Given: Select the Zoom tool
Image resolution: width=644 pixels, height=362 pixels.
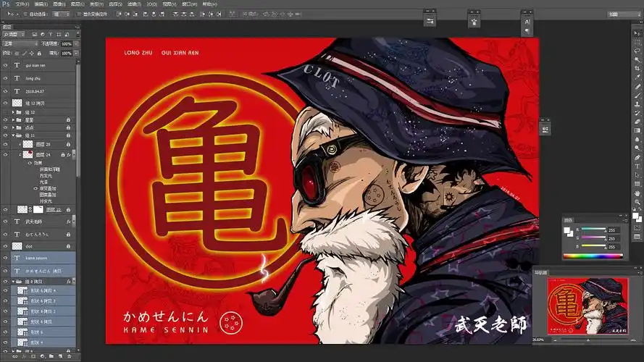Looking at the screenshot, I should [x=637, y=202].
